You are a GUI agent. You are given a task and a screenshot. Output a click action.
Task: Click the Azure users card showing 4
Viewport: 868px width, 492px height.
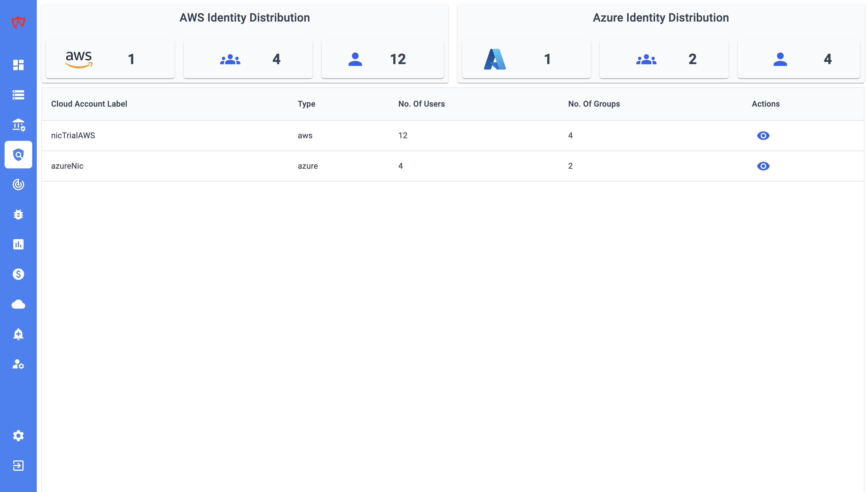799,59
